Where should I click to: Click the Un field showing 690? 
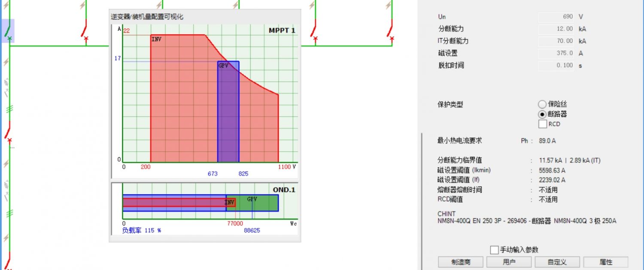[x=556, y=17]
